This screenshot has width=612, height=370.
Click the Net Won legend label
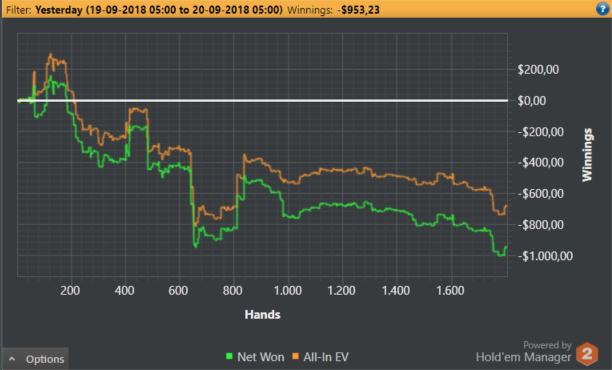[x=261, y=357]
